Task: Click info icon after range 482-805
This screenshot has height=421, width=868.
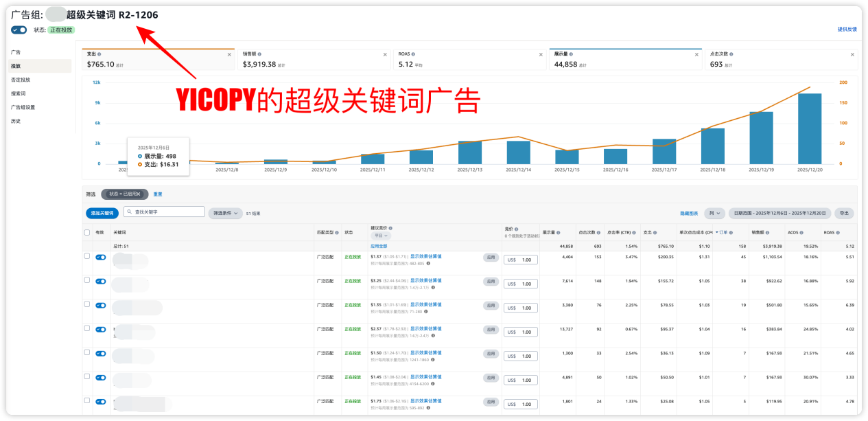Action: click(428, 263)
